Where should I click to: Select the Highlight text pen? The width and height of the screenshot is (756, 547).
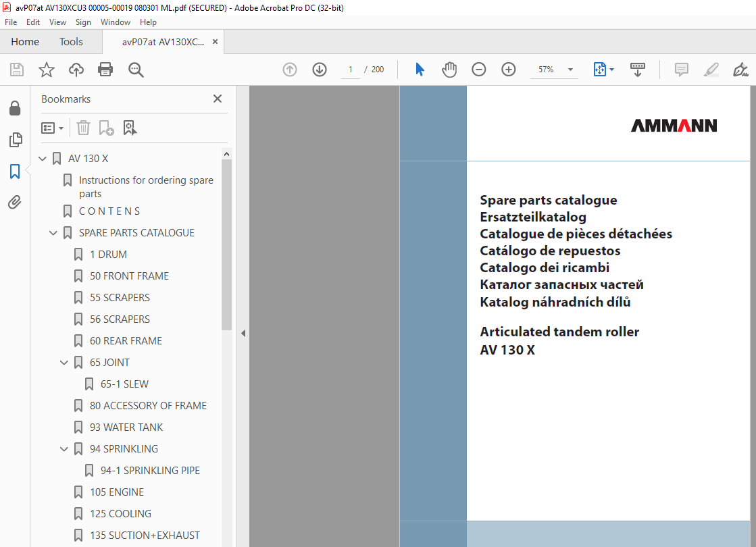pyautogui.click(x=711, y=70)
